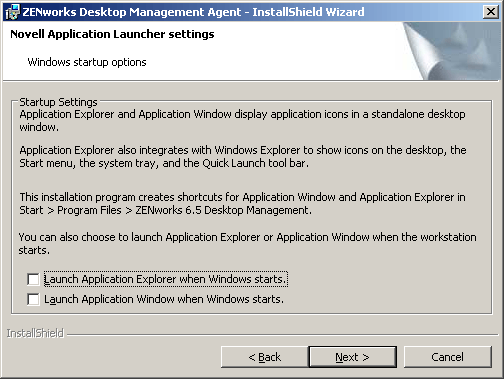Screen dimensions: 504x379
Task: Select the "Windows startup options" subtitle
Action: click(x=87, y=62)
